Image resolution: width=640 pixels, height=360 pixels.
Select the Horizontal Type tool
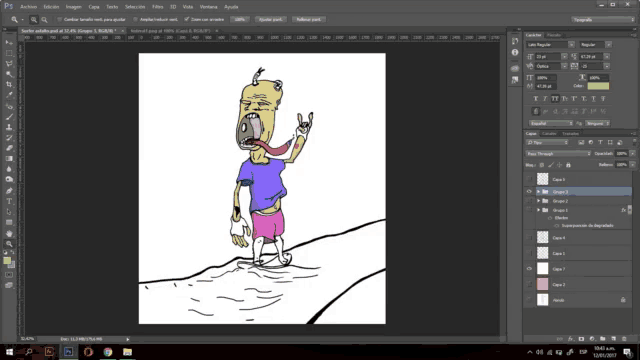pos(9,201)
